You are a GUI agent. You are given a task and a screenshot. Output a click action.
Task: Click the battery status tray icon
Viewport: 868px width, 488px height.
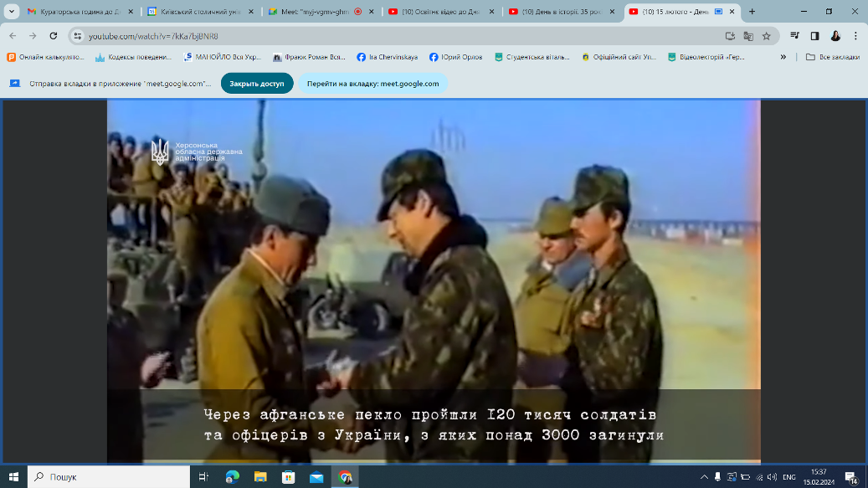pos(745,476)
